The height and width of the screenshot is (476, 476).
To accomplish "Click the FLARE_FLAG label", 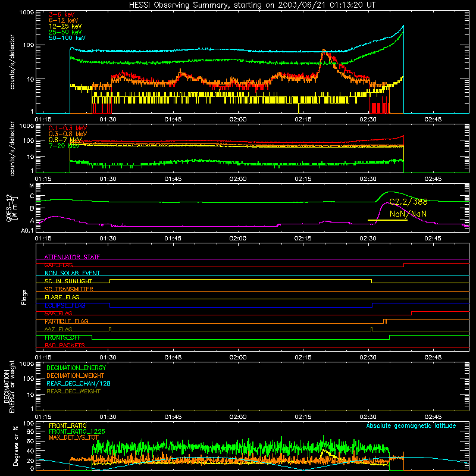I will coord(62,297).
